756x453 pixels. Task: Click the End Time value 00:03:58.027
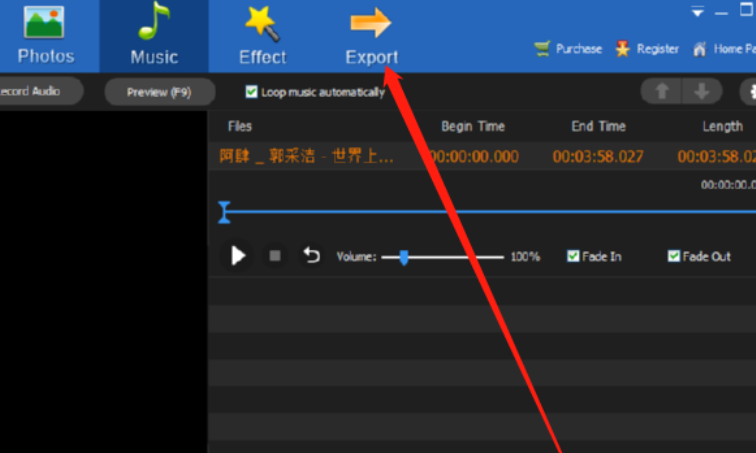[x=598, y=156]
